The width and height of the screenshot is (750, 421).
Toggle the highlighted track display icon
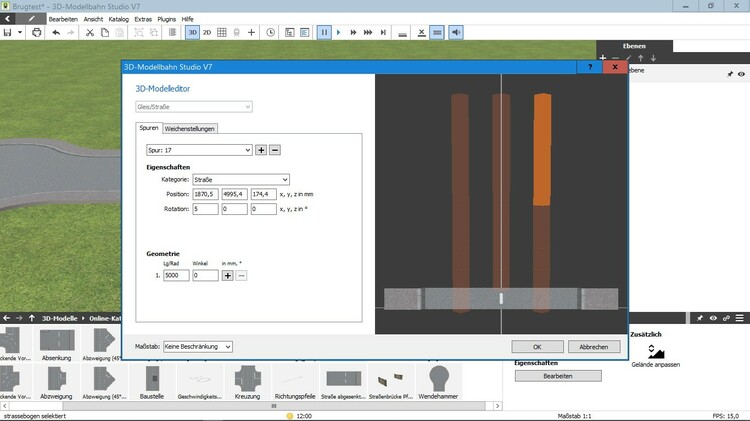[437, 33]
